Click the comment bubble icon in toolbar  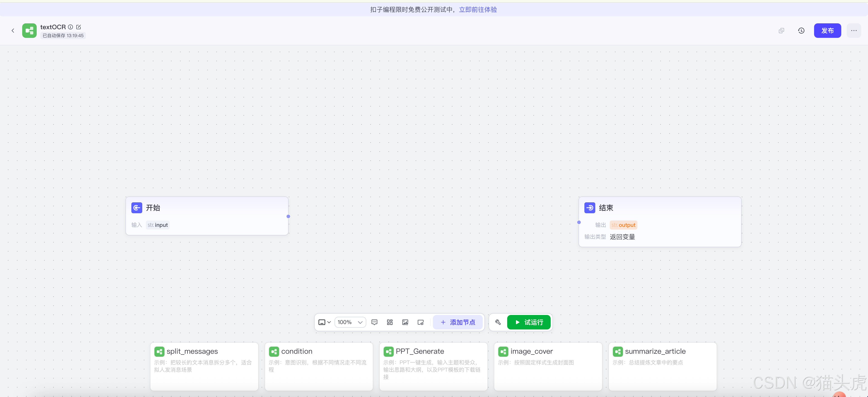pyautogui.click(x=374, y=322)
